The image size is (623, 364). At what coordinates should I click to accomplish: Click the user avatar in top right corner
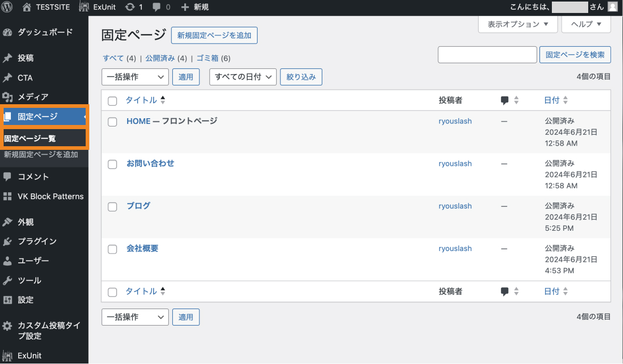point(614,7)
